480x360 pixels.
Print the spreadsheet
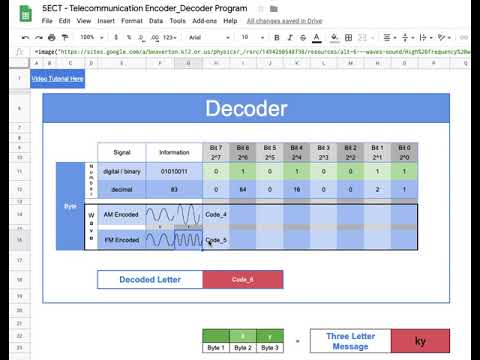coord(52,37)
